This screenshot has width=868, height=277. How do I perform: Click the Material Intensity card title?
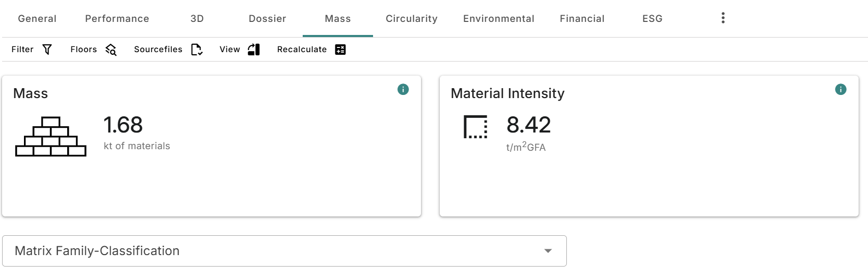(507, 93)
